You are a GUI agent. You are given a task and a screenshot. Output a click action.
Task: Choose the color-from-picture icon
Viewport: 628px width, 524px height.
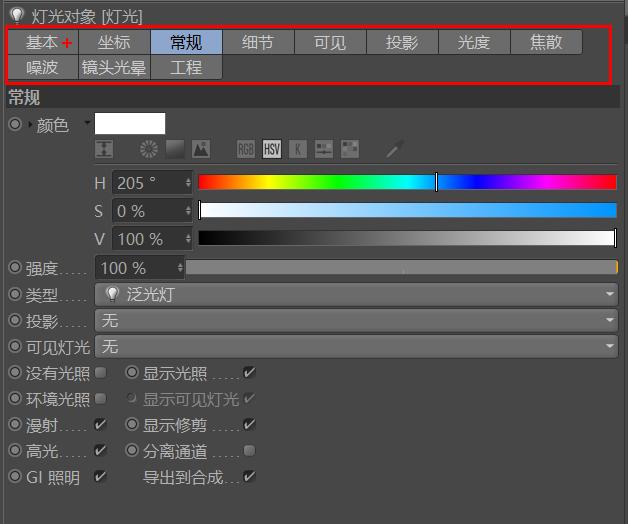click(201, 149)
